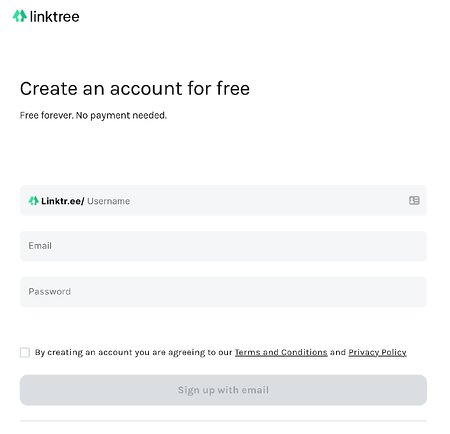
Task: Click the word 'and' between the policy links
Action: (x=338, y=352)
